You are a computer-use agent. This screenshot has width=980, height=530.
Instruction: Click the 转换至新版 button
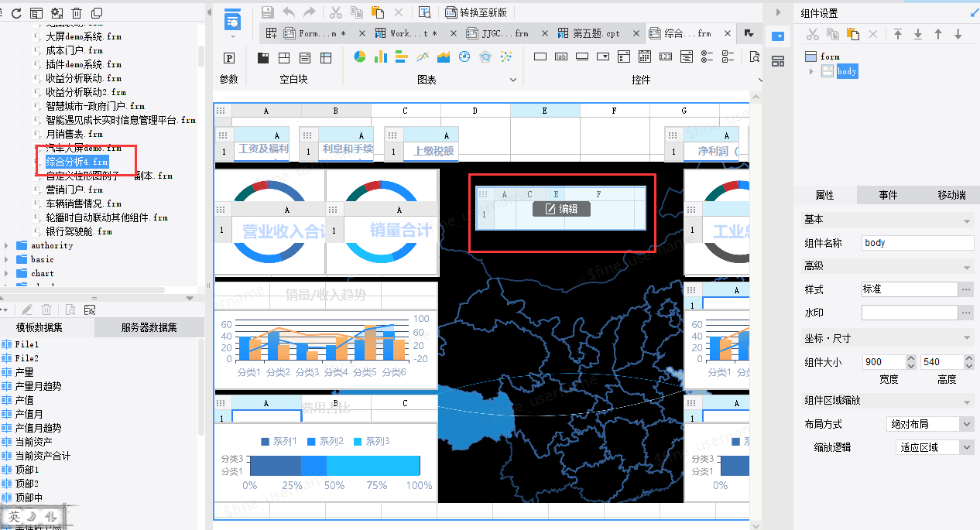coord(476,12)
